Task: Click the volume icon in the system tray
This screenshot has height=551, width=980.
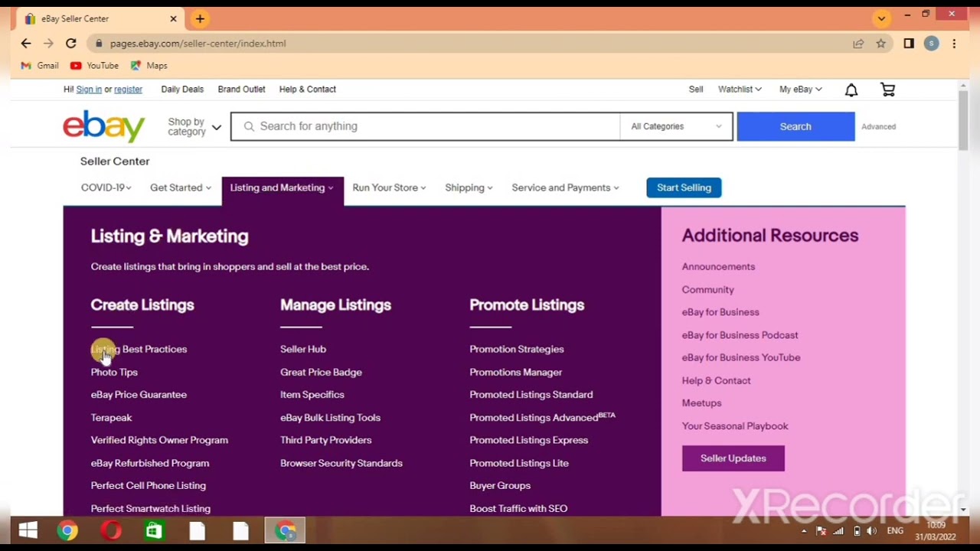Action: pyautogui.click(x=872, y=531)
